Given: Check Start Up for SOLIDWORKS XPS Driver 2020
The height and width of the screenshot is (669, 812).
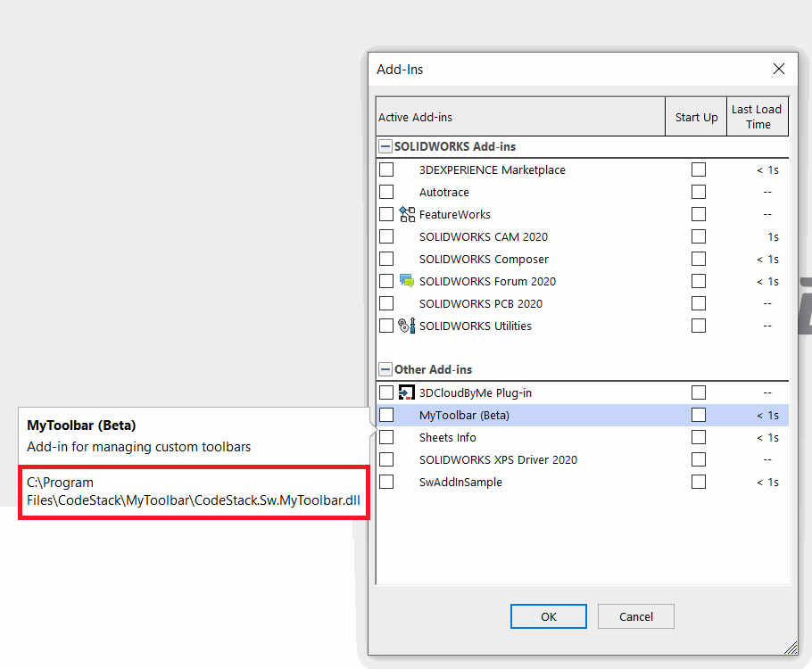Looking at the screenshot, I should tap(699, 459).
